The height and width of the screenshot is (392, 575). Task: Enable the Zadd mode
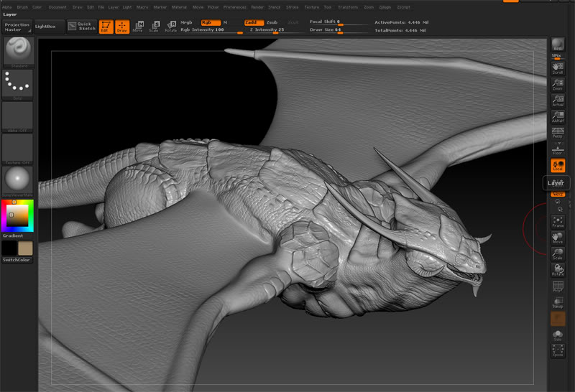254,22
